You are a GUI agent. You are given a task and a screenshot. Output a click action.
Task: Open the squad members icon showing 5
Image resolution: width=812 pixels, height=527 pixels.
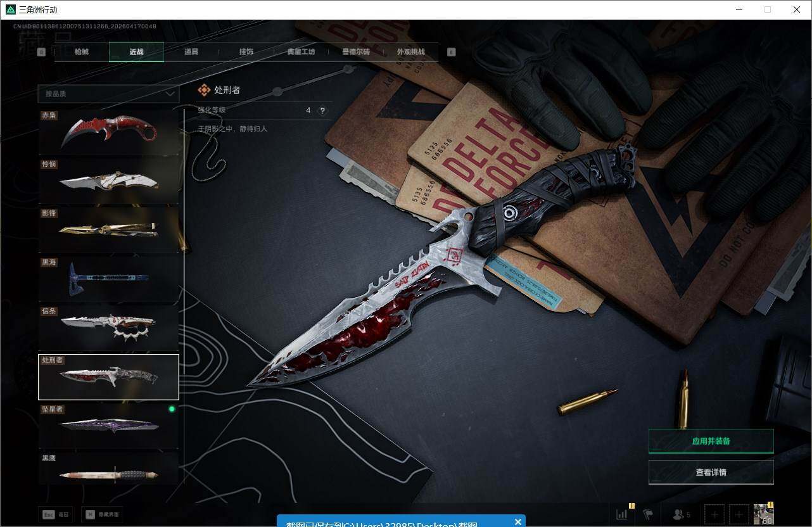[x=682, y=514]
